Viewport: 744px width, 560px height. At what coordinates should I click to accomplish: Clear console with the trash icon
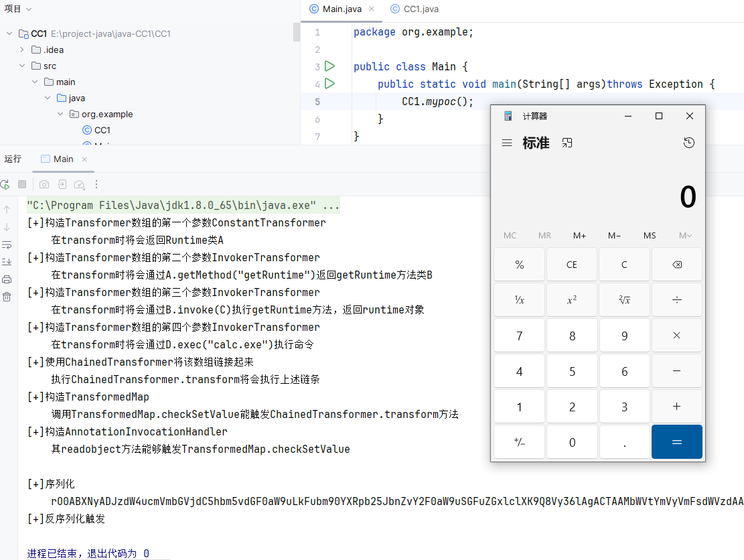7,297
